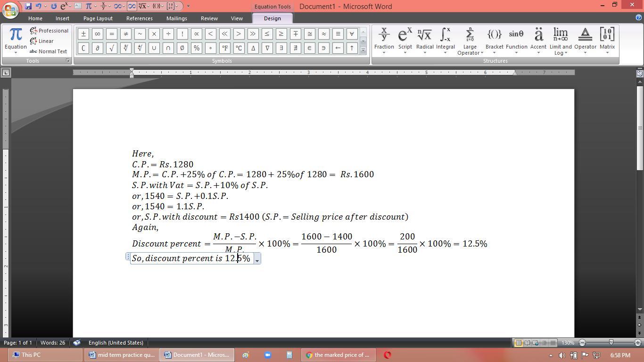This screenshot has height=362, width=644.
Task: Click the 130% zoom level button
Action: point(568,343)
